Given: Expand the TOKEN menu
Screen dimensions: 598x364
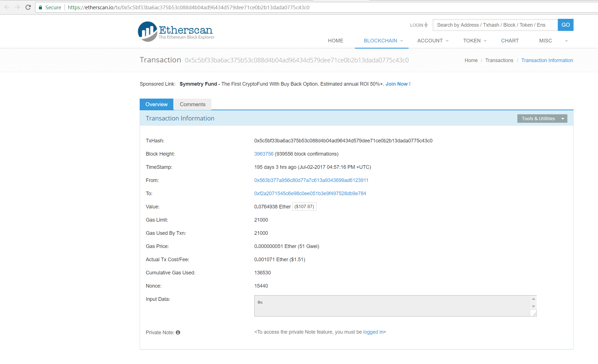Looking at the screenshot, I should coord(475,41).
